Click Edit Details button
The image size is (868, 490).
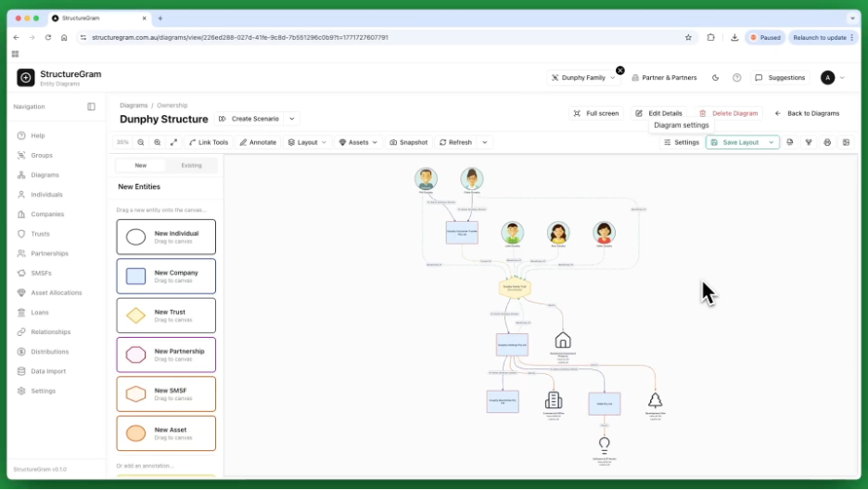(x=658, y=113)
